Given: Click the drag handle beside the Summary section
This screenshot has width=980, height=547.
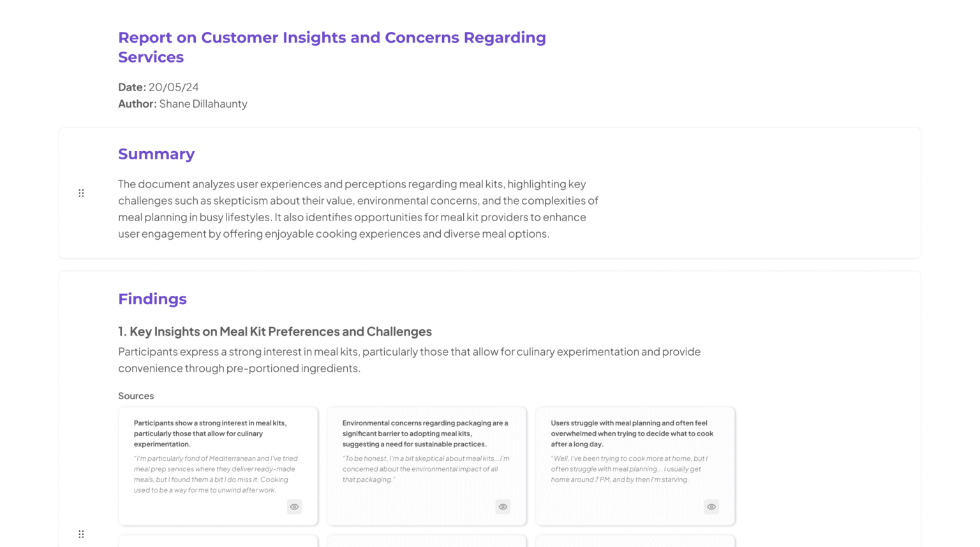Looking at the screenshot, I should [81, 193].
